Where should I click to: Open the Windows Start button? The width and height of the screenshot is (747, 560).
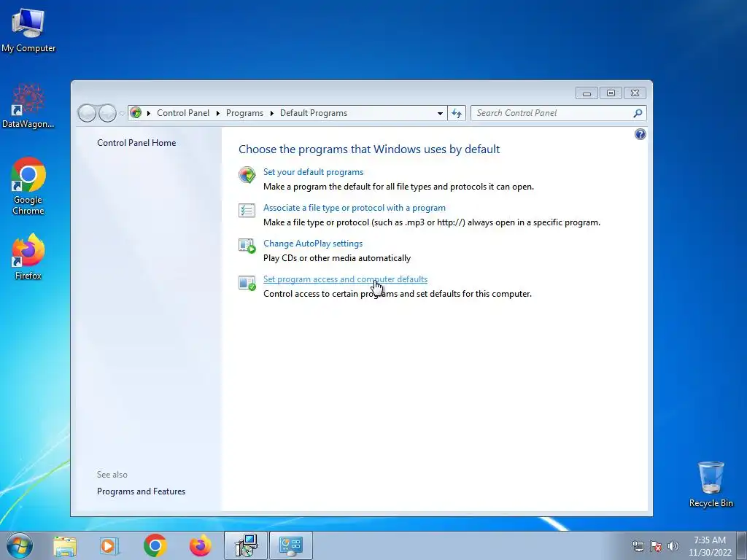(x=20, y=545)
